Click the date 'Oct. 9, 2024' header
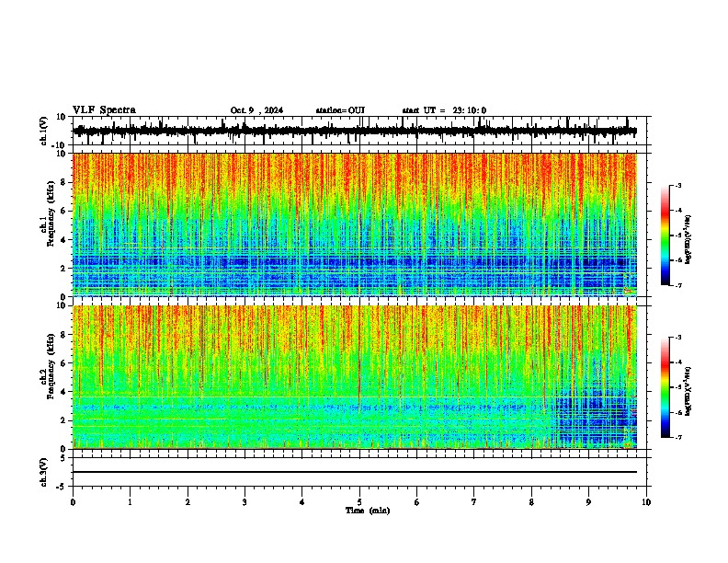This screenshot has height=563, width=728. [256, 110]
